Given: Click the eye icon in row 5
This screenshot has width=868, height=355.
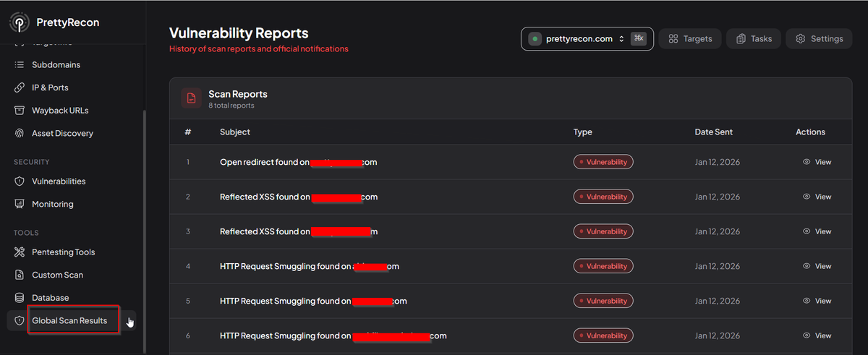Looking at the screenshot, I should (807, 301).
